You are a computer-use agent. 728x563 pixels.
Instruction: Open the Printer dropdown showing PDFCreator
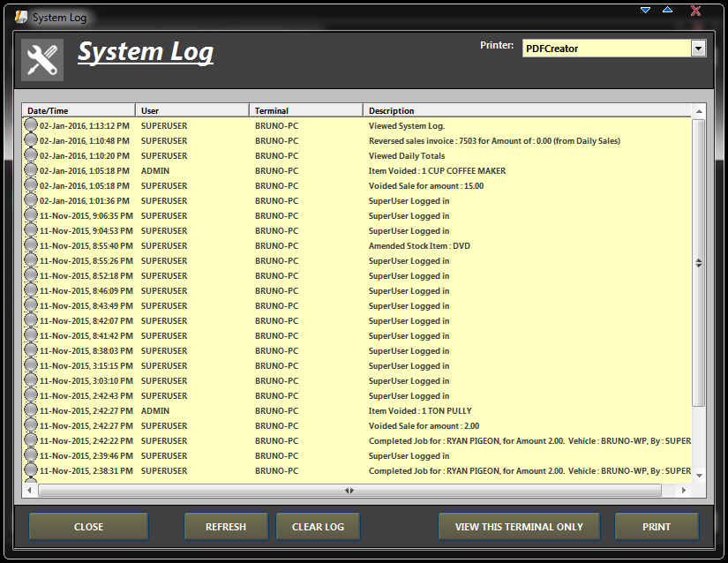[x=700, y=48]
